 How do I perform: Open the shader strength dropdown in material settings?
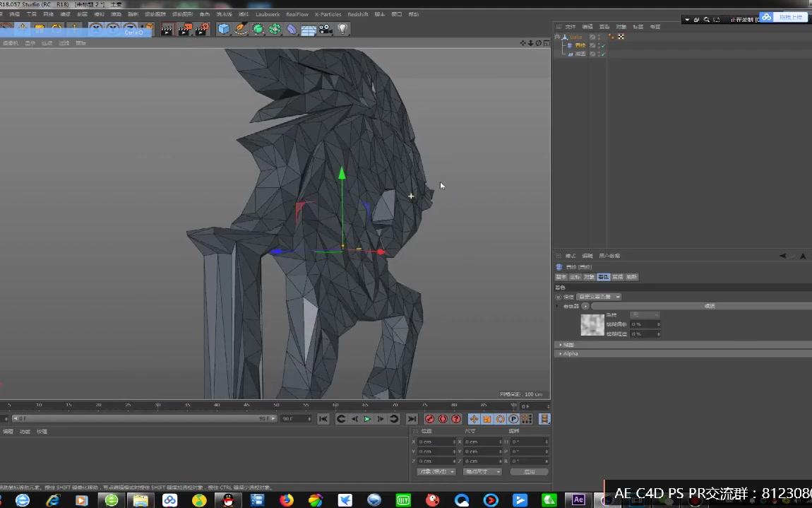point(646,314)
